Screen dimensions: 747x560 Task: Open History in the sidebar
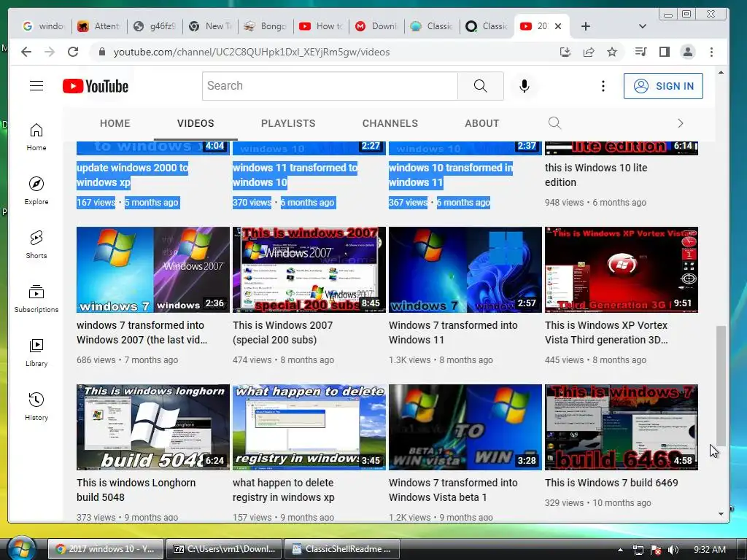point(36,407)
